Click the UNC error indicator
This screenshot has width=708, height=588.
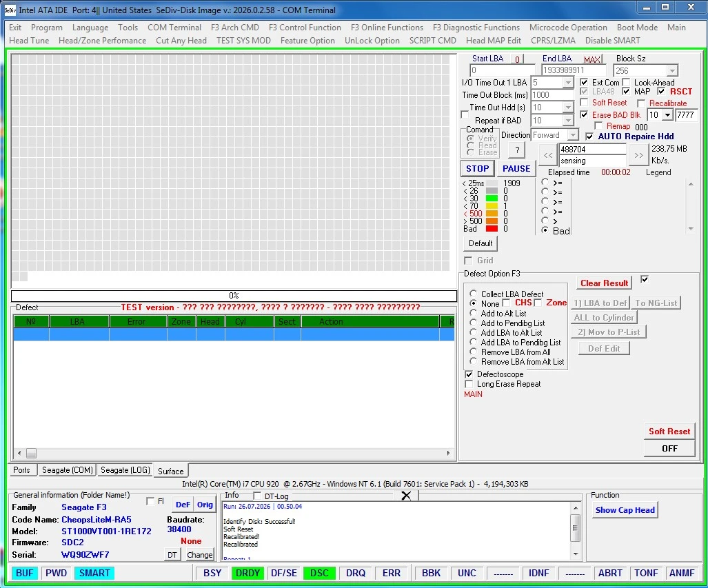(467, 573)
